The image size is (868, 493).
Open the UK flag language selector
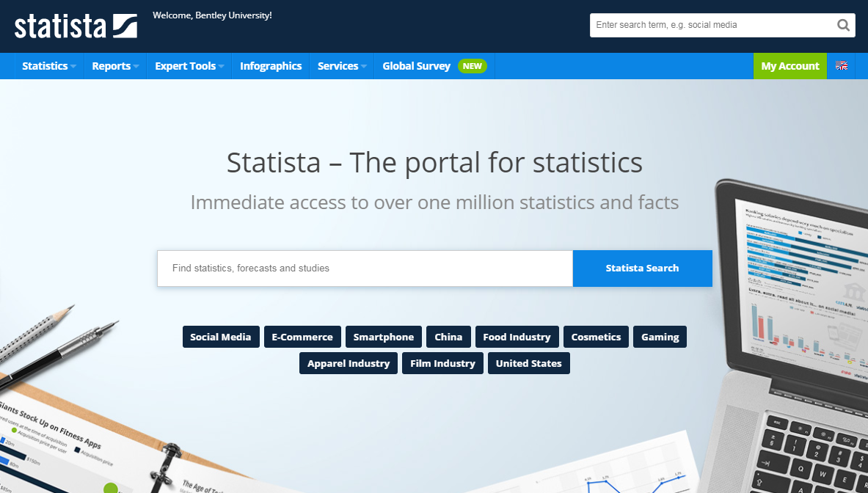[x=841, y=66]
